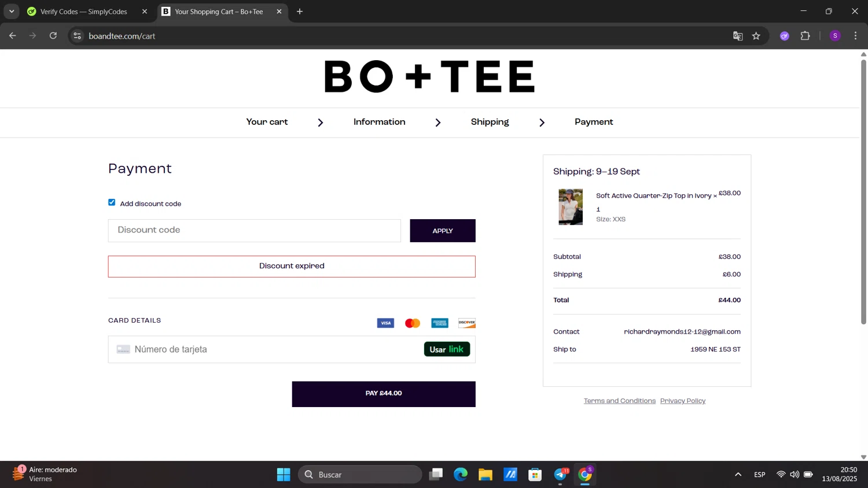The image size is (868, 488).
Task: Open the Terms and Conditions link
Action: (x=620, y=401)
